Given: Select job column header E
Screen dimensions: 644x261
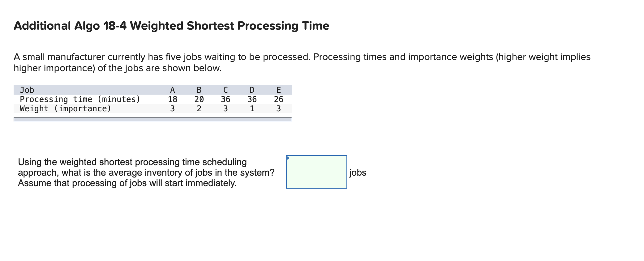Looking at the screenshot, I should pyautogui.click(x=279, y=90).
